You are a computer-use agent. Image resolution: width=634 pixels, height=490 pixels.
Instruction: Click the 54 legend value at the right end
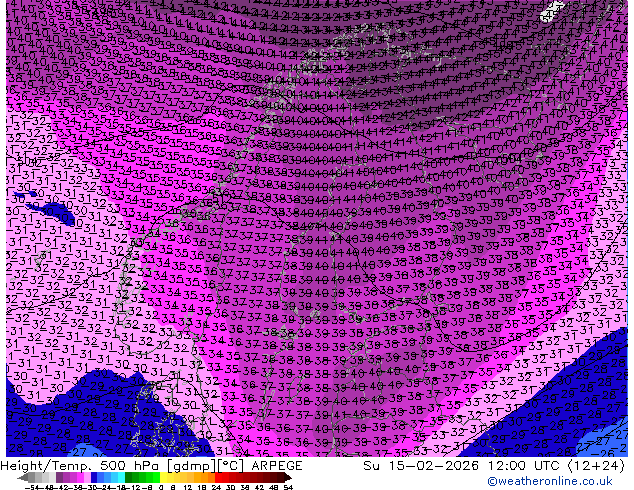[287, 487]
